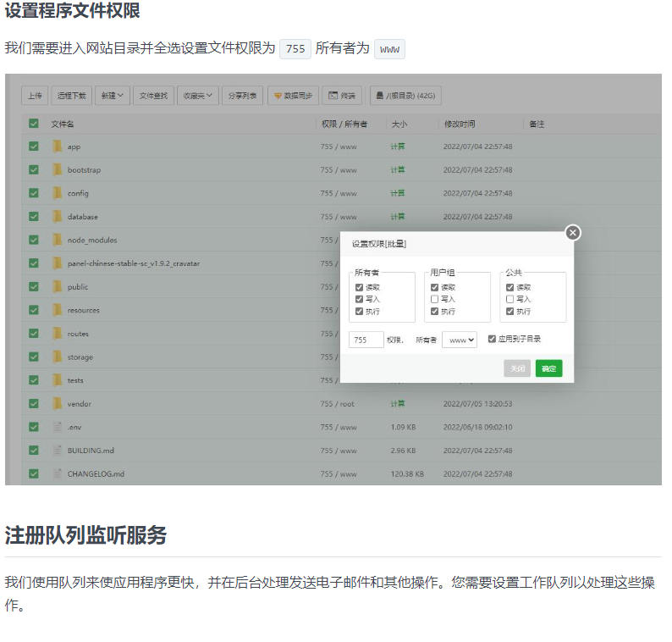Click 计算 size link for app
The image size is (672, 642).
click(397, 147)
